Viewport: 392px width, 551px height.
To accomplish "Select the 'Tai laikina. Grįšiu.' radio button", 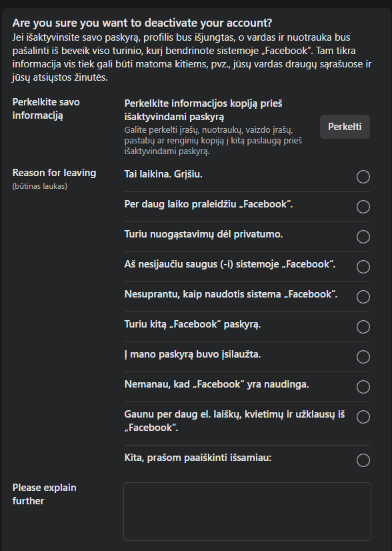I will pos(363,177).
